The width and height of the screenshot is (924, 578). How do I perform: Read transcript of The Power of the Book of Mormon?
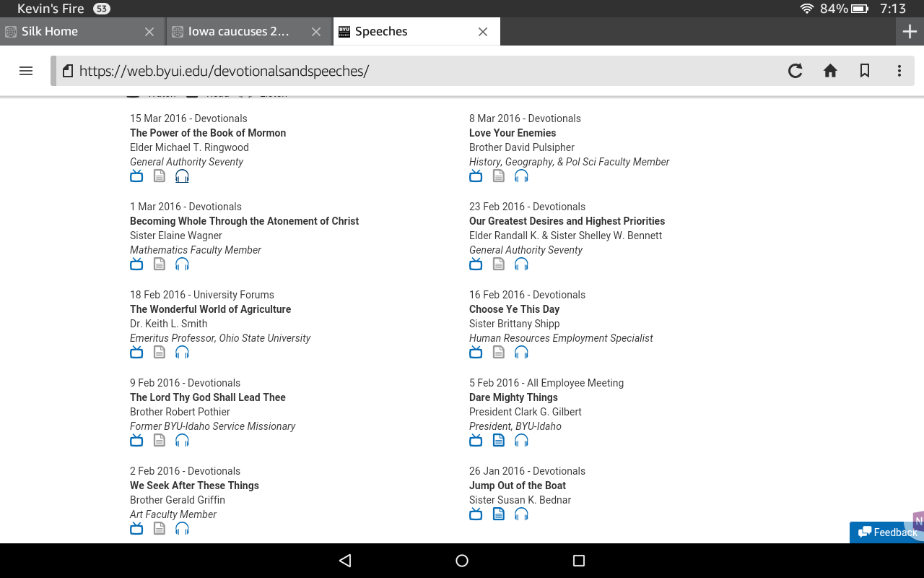(x=160, y=176)
